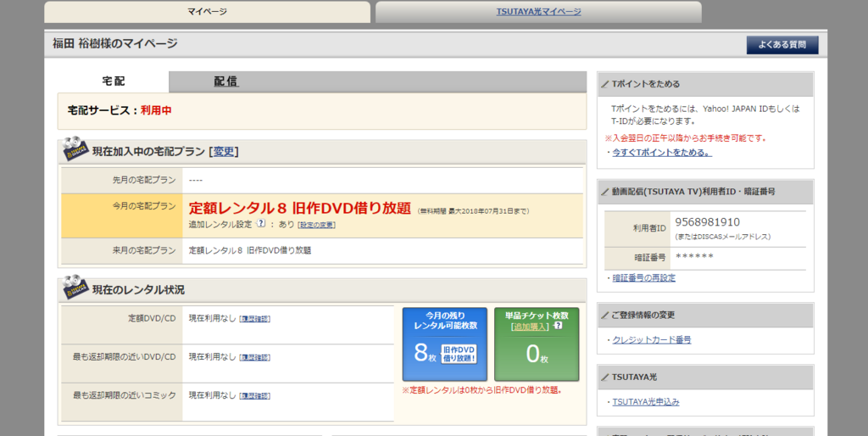This screenshot has width=868, height=436.
Task: Open the 設定の変更 link
Action: tap(316, 225)
